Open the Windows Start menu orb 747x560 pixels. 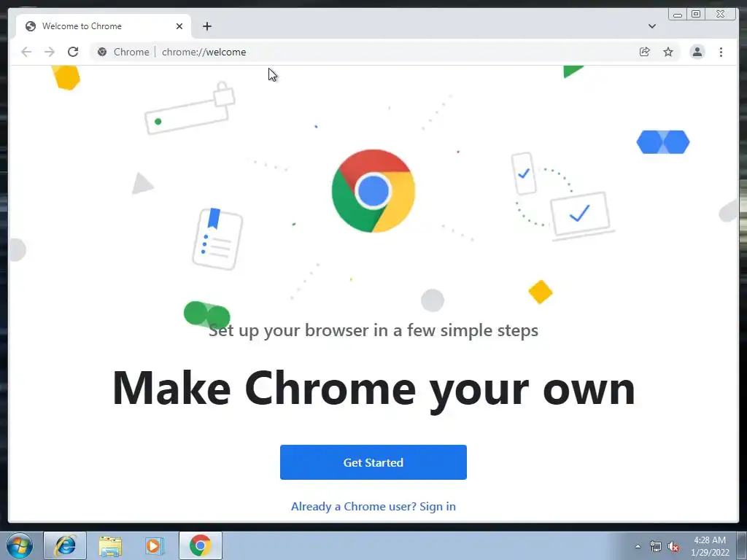[20, 545]
